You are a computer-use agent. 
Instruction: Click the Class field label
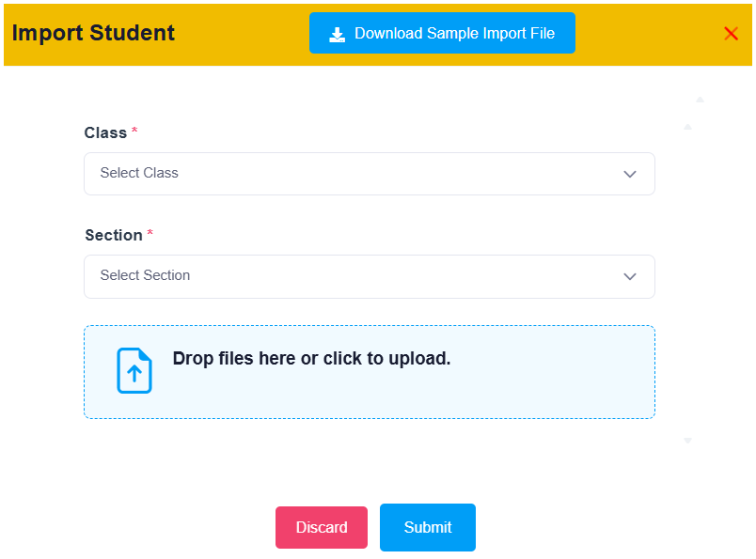[105, 133]
